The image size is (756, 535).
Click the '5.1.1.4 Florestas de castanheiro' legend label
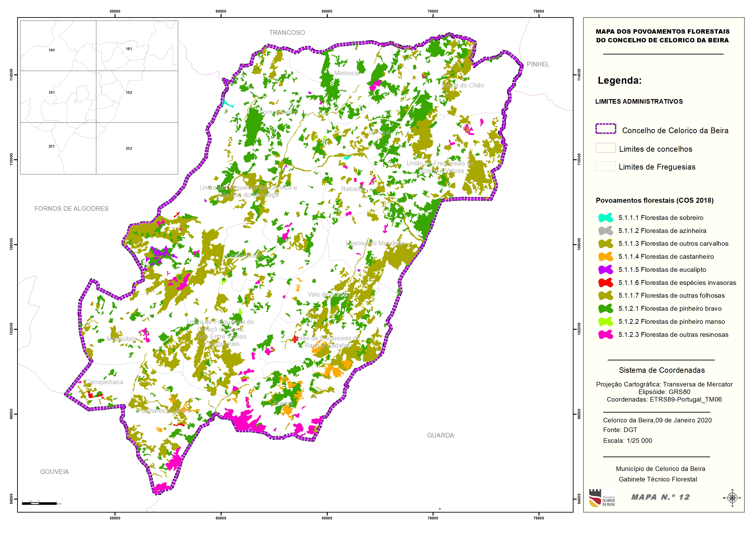[666, 257]
